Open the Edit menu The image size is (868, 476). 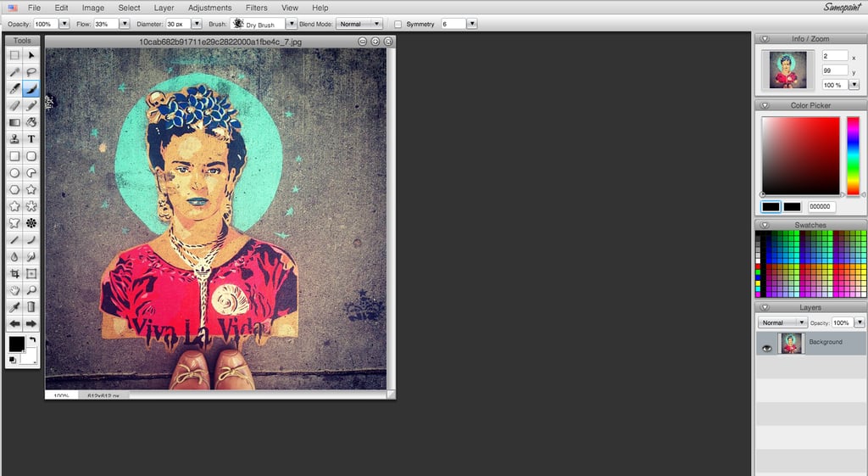point(61,8)
